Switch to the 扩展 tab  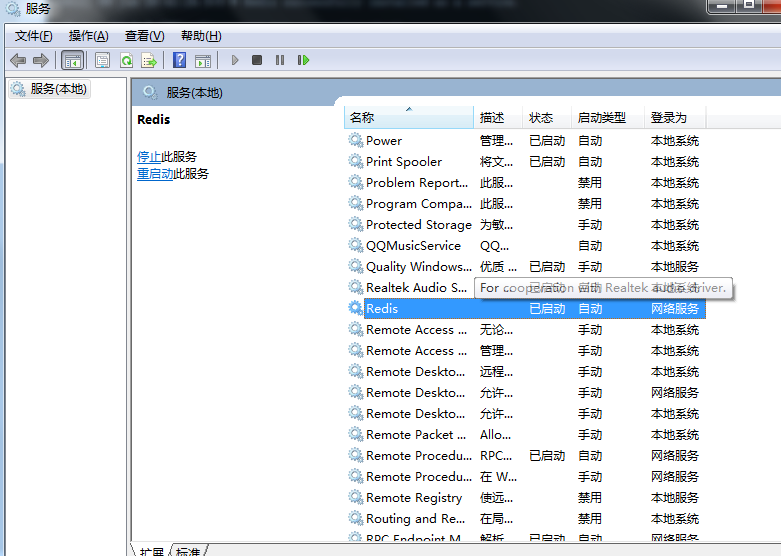point(151,552)
